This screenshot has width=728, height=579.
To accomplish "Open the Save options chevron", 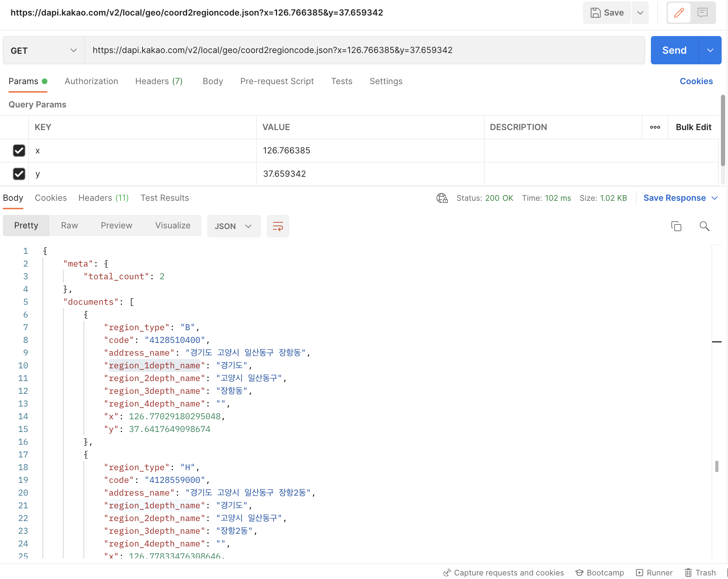I will coord(640,13).
